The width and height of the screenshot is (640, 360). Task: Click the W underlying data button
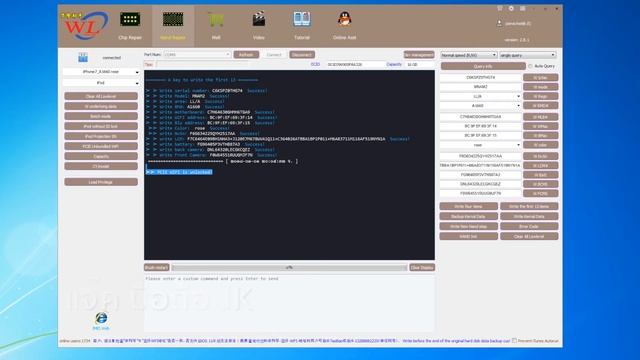click(101, 106)
